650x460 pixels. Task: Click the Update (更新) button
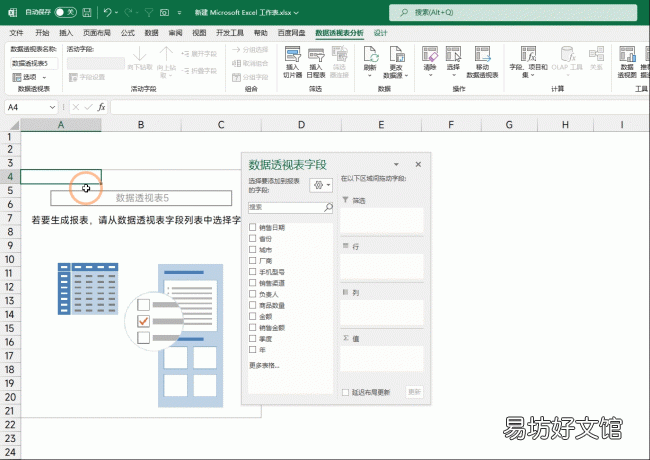pos(415,392)
